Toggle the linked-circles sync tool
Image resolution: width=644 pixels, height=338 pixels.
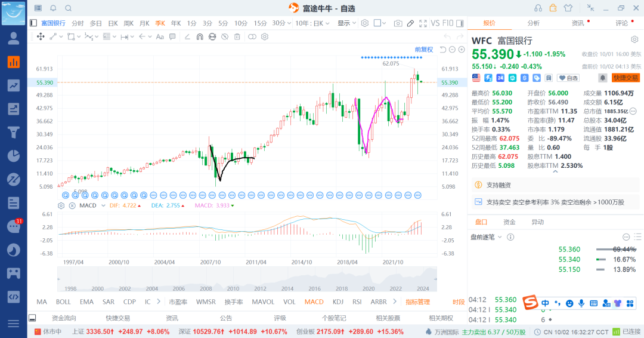(x=252, y=36)
